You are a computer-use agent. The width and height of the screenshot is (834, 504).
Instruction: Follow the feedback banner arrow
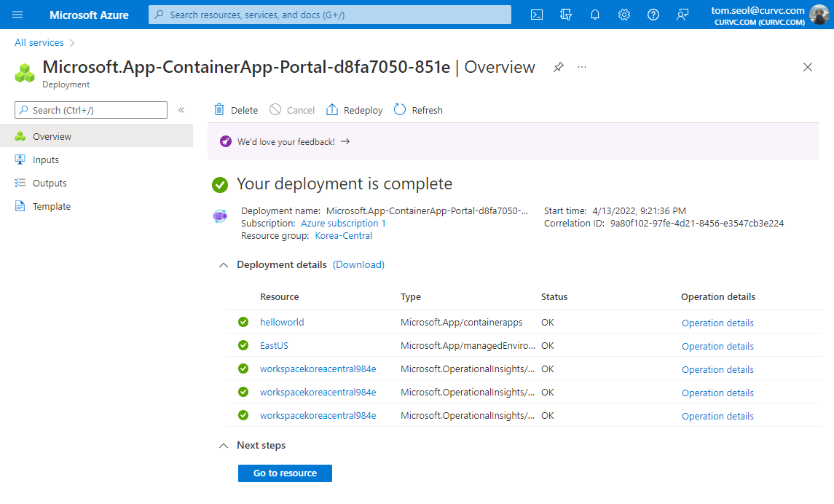pyautogui.click(x=345, y=141)
